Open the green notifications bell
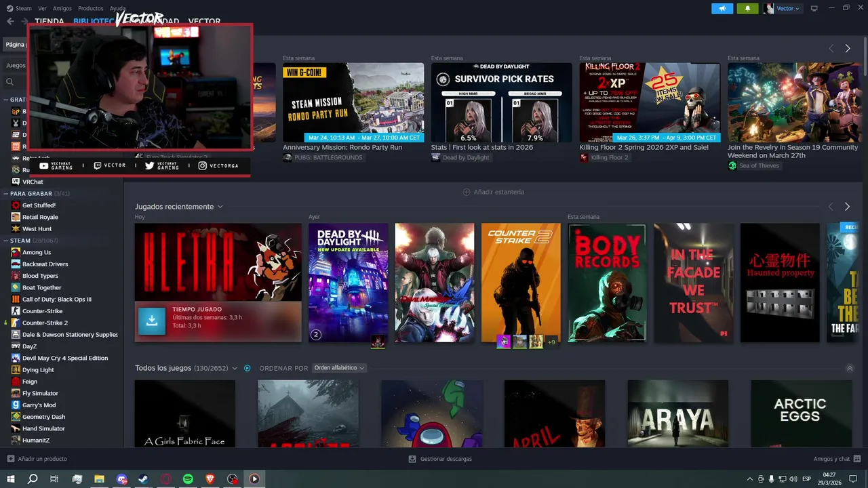868x488 pixels. pos(747,8)
